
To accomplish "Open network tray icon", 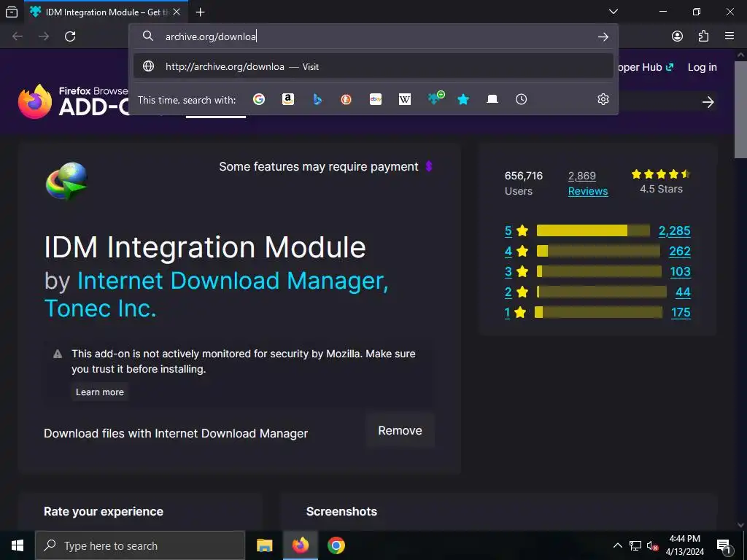I will (635, 545).
